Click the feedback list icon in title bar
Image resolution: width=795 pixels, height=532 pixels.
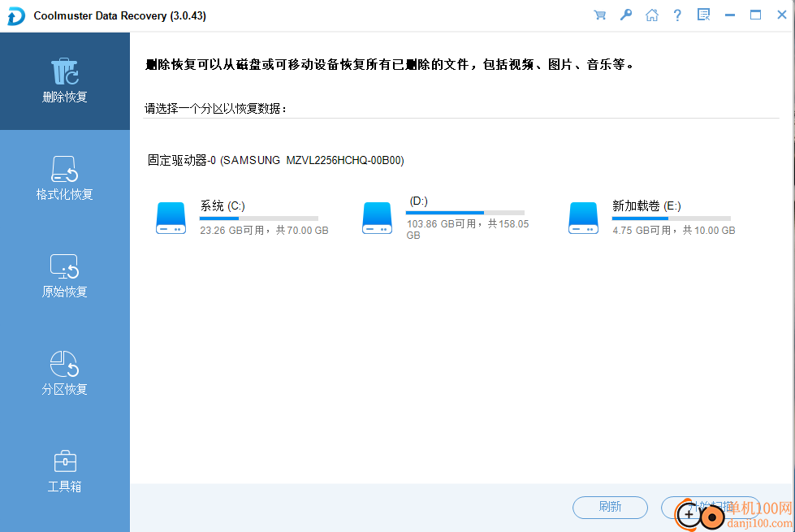pyautogui.click(x=704, y=15)
